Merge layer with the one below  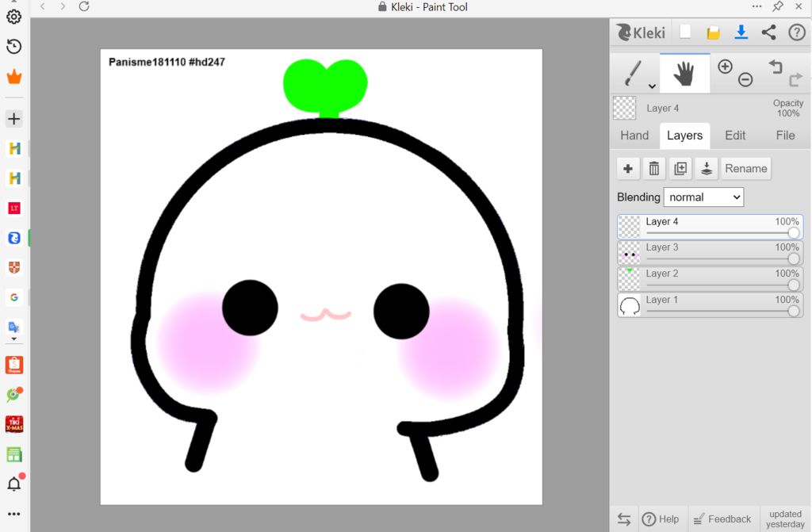pyautogui.click(x=707, y=169)
